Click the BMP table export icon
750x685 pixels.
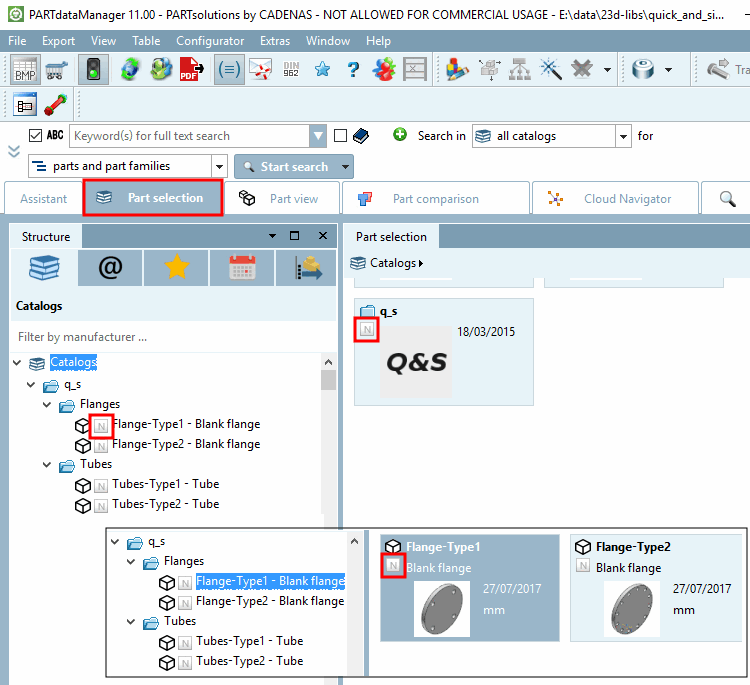pos(25,70)
